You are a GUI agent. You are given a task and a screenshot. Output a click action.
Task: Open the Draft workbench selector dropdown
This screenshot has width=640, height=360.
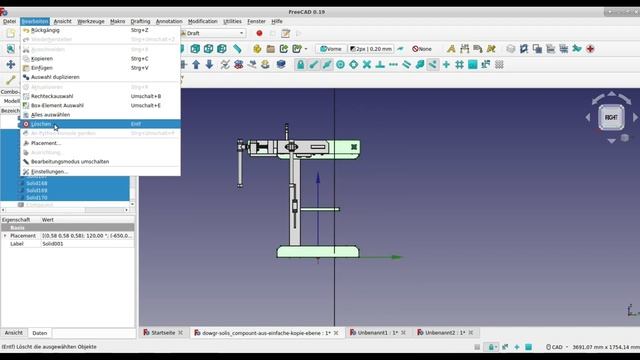click(x=213, y=33)
